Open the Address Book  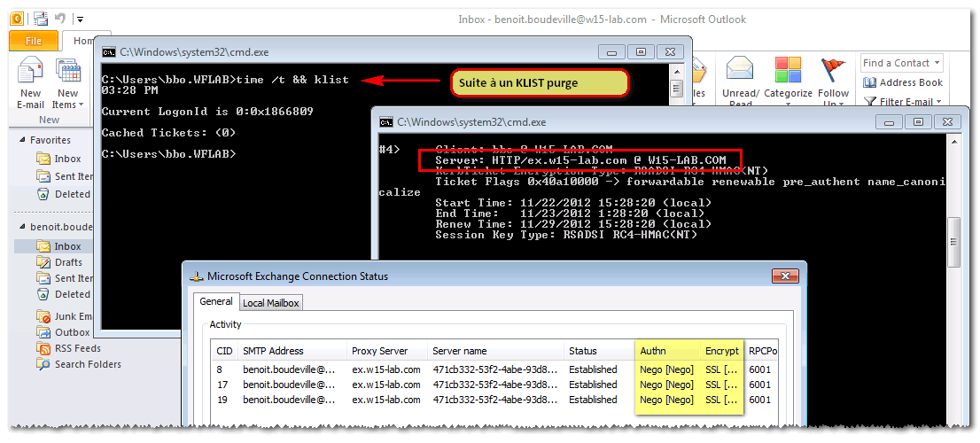point(903,82)
